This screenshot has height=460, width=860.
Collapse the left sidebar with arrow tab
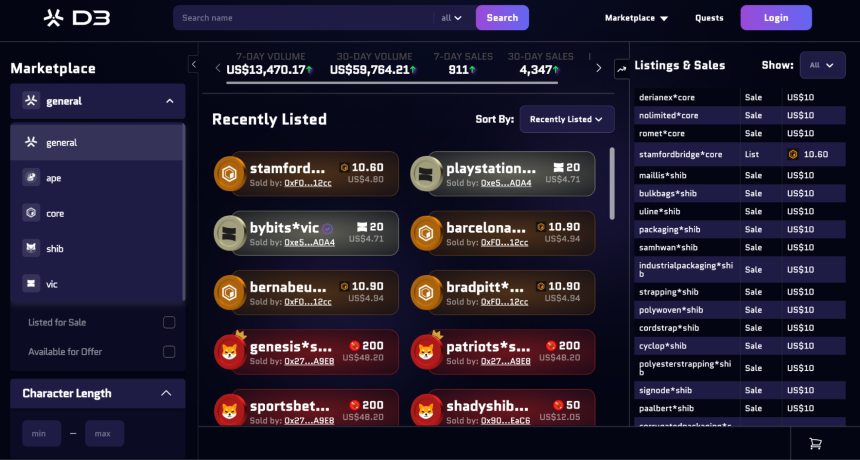[x=193, y=65]
